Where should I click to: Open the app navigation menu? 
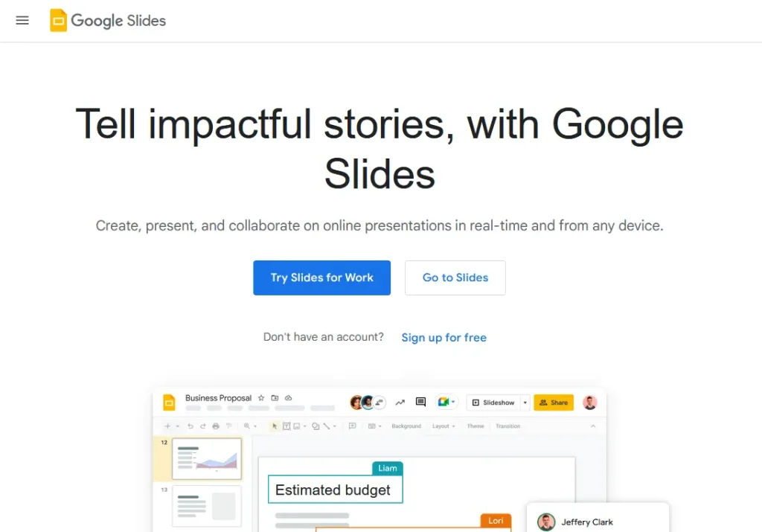click(22, 20)
